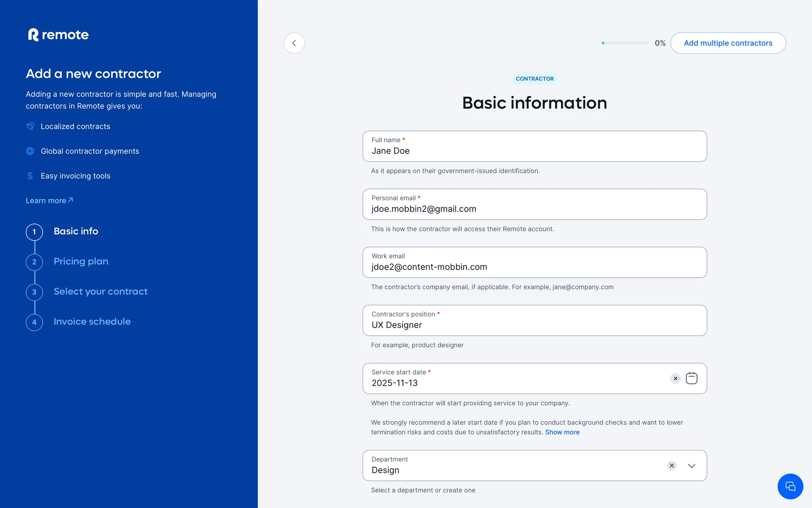Open the calendar date picker icon
The width and height of the screenshot is (812, 508).
[691, 378]
